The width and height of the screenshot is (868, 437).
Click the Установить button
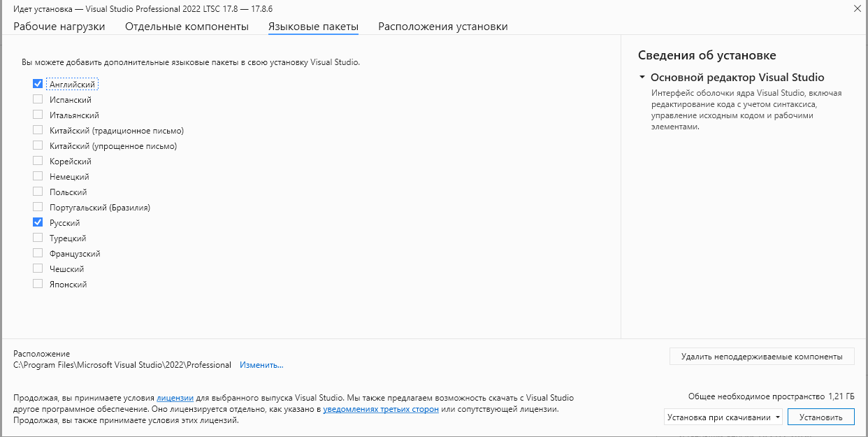click(821, 417)
